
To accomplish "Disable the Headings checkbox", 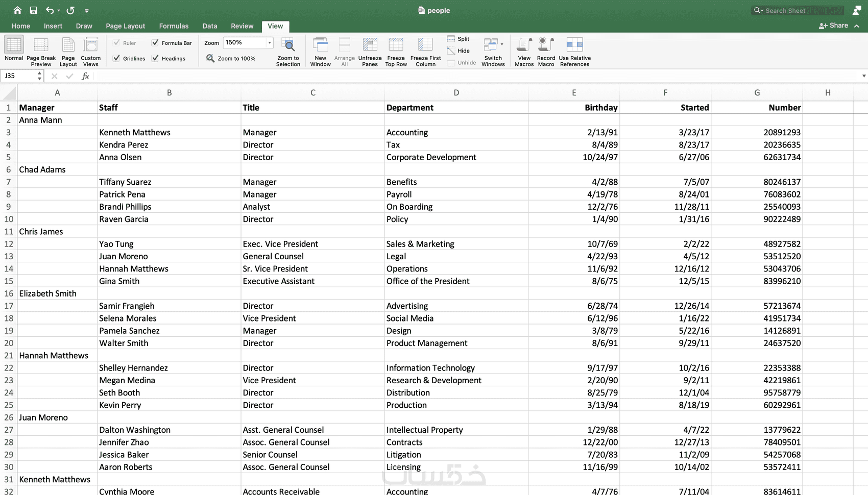I will [x=155, y=58].
